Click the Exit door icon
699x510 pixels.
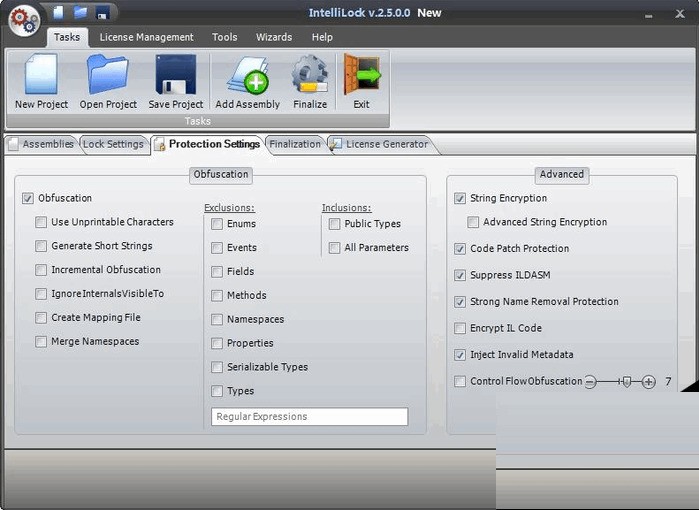coord(362,75)
